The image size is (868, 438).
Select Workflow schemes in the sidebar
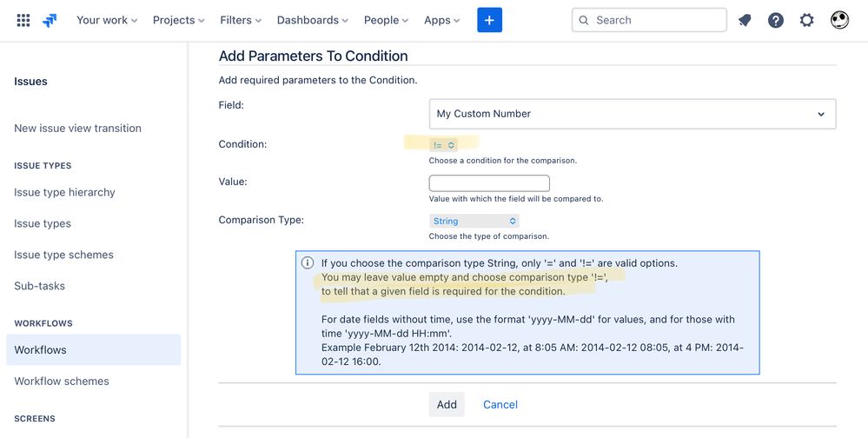click(62, 381)
